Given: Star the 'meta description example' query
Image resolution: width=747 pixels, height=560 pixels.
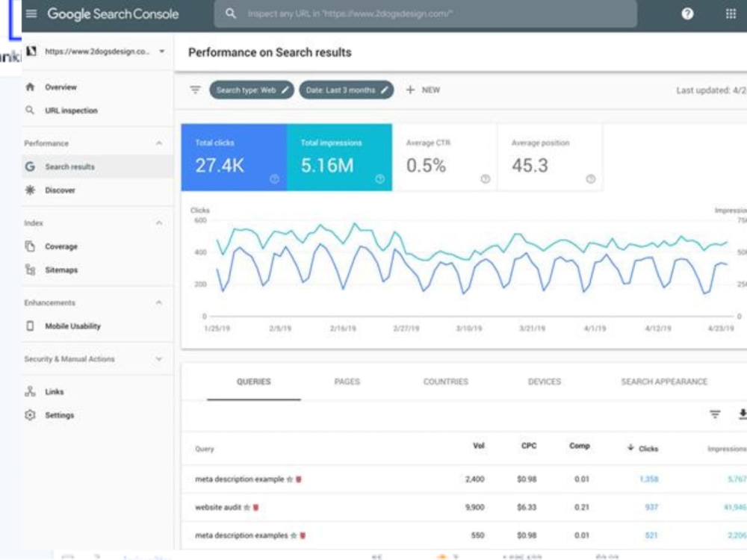Looking at the screenshot, I should point(290,479).
